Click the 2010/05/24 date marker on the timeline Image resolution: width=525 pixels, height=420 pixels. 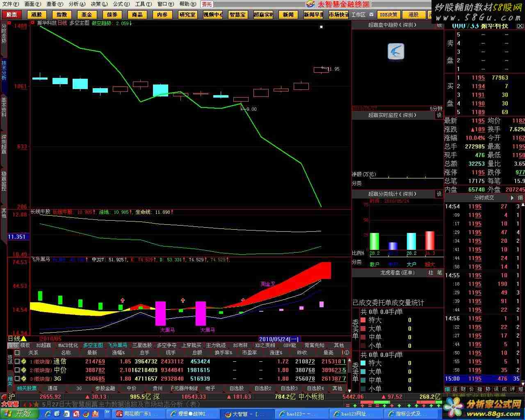[280, 339]
